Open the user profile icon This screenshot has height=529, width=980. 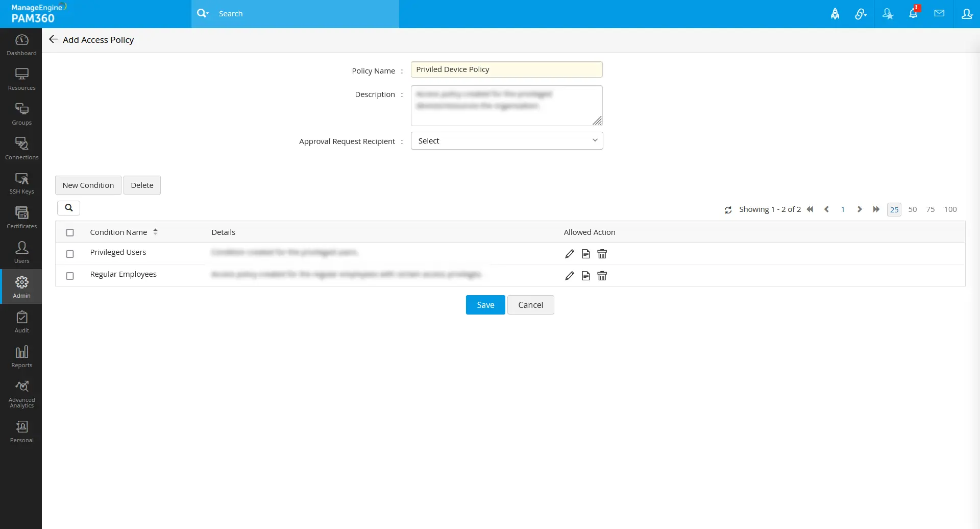[967, 14]
